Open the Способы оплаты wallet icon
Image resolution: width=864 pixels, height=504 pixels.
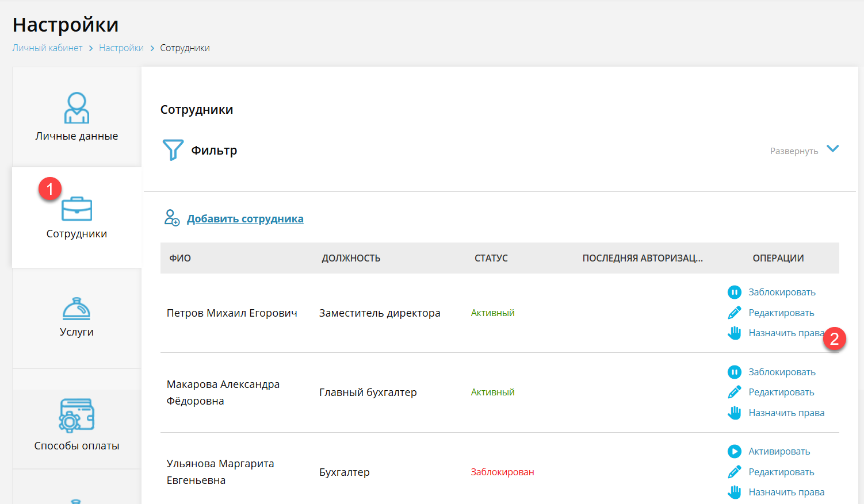pos(77,415)
